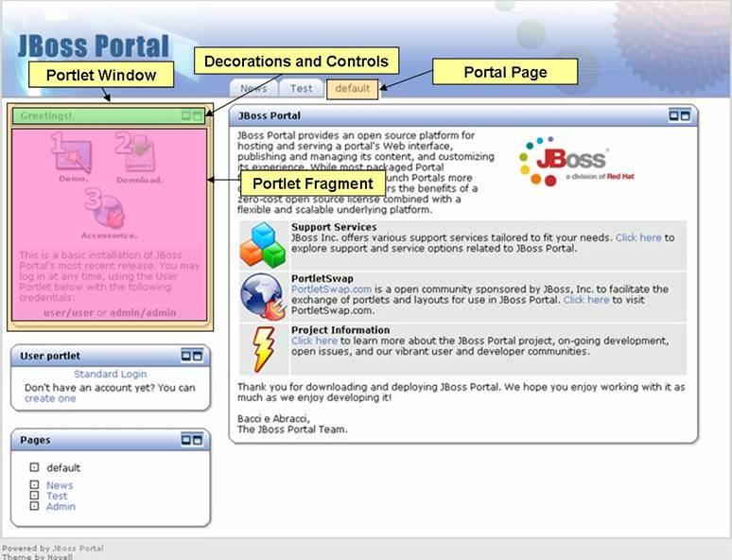The image size is (732, 560).
Task: Maximize the Pages portlet window
Action: 198,440
